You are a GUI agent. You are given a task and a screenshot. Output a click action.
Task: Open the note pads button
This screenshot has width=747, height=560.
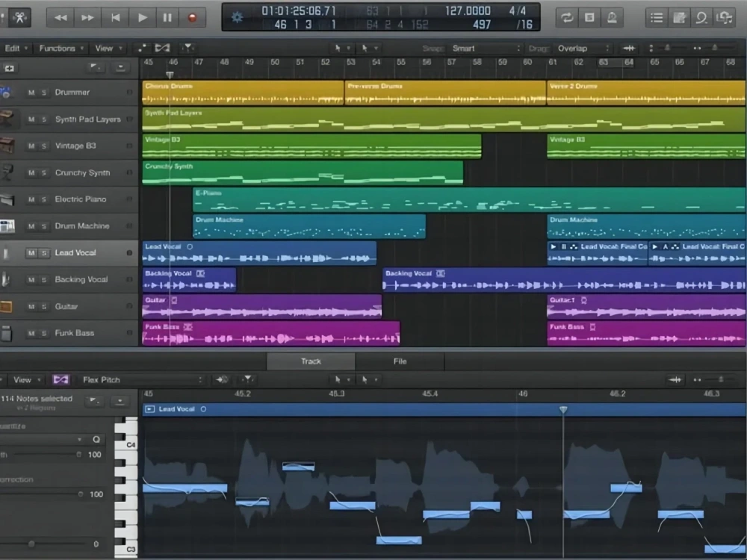[x=679, y=18]
